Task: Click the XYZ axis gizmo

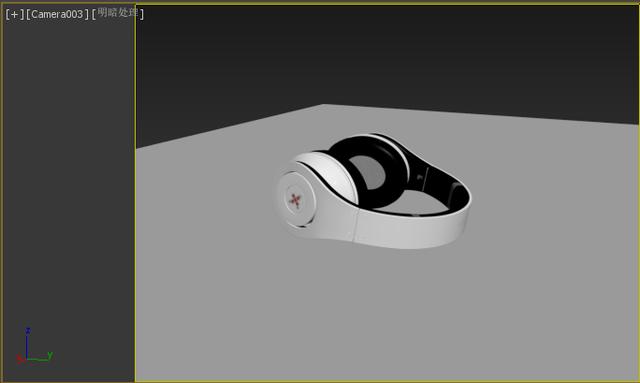Action: (34, 346)
